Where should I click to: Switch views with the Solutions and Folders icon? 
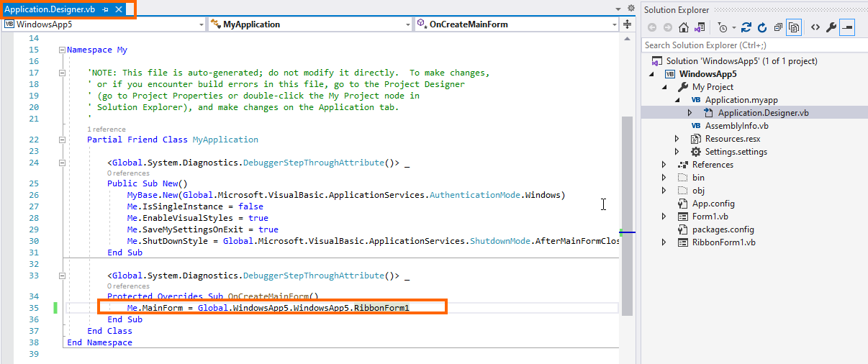click(698, 27)
